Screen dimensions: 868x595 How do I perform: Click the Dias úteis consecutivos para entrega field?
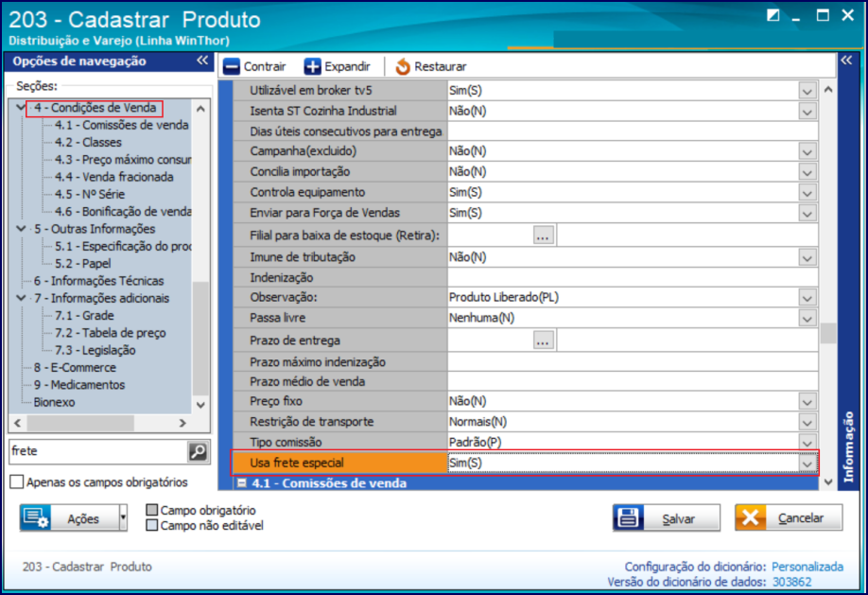[x=633, y=131]
